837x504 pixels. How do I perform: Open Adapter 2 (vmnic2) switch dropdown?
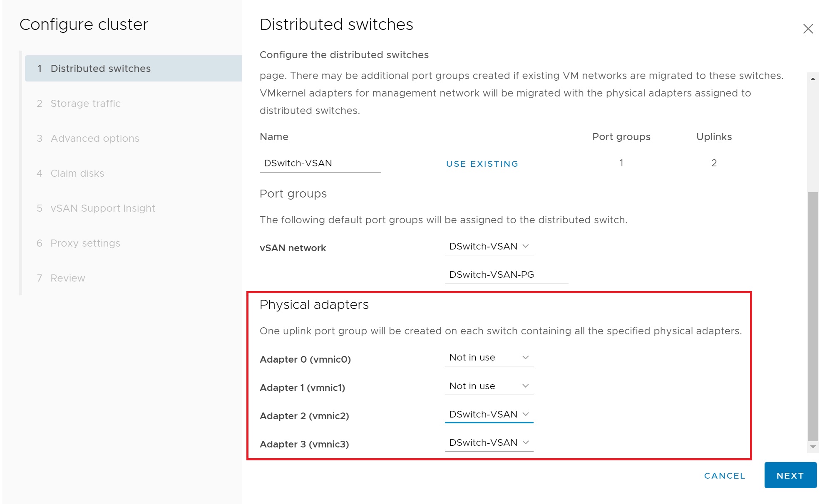489,415
